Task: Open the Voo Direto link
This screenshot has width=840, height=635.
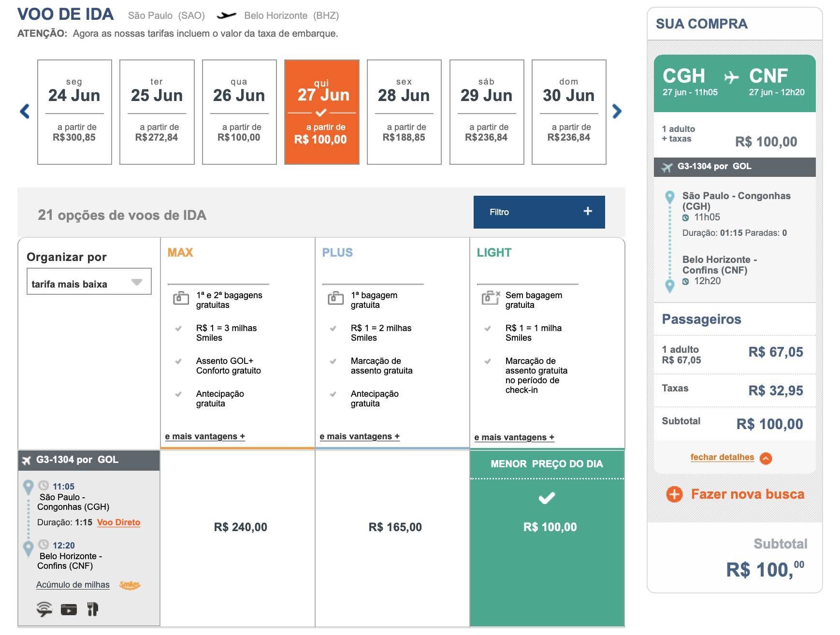Action: tap(119, 522)
